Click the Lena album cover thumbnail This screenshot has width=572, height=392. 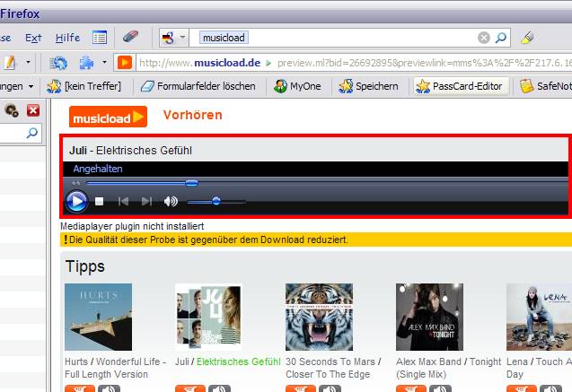(x=539, y=317)
